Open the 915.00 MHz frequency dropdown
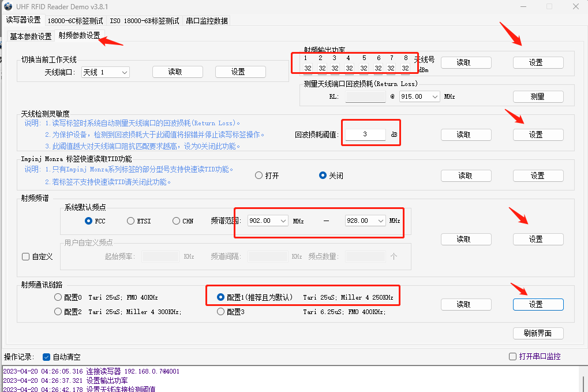The image size is (588, 392). coord(420,96)
